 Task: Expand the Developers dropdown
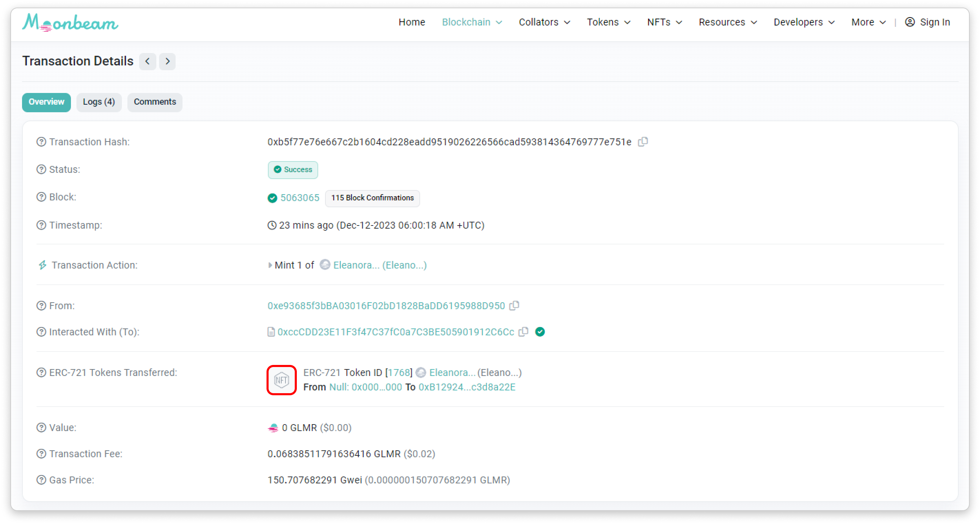coord(804,22)
